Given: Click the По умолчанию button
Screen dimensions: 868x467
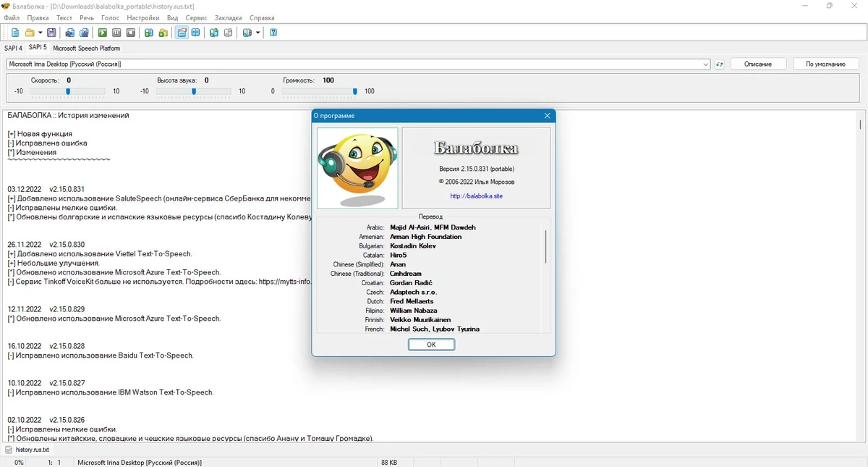Looking at the screenshot, I should pos(825,64).
